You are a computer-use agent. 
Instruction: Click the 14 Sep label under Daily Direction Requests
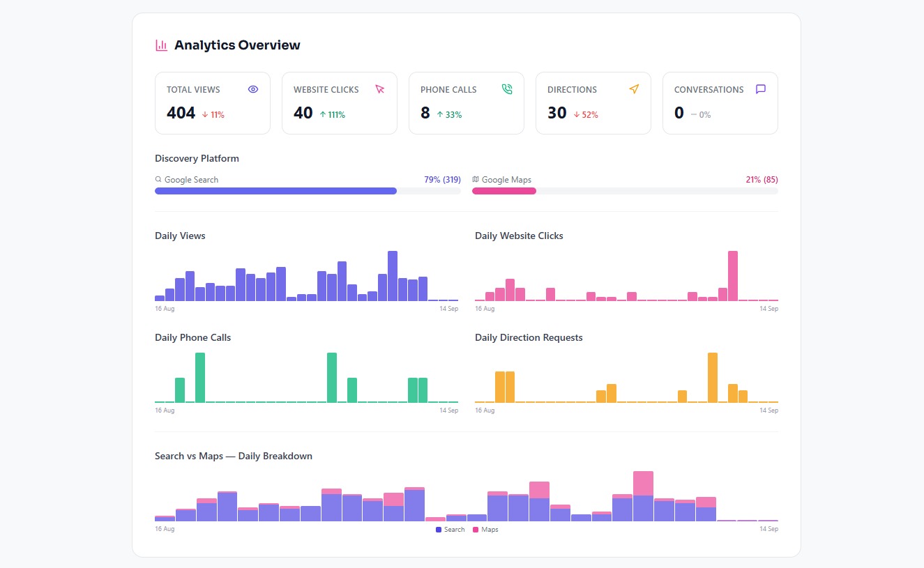pos(768,410)
